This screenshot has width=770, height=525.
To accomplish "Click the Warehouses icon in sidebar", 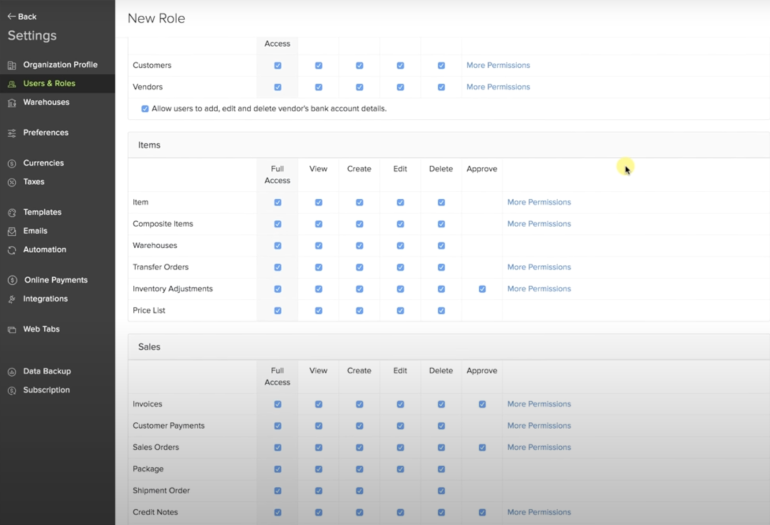I will coord(12,103).
